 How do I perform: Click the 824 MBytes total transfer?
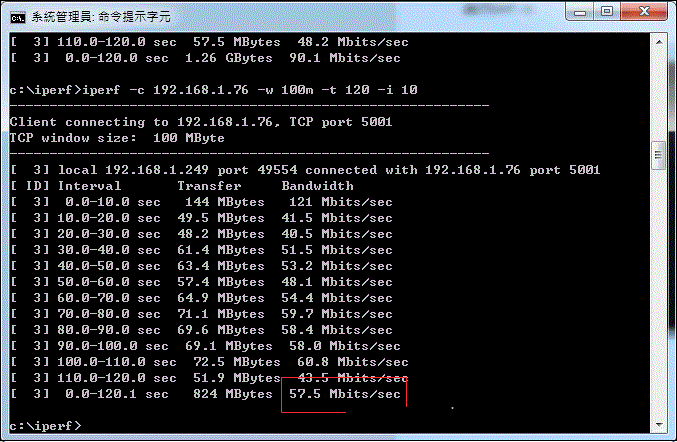[233, 394]
